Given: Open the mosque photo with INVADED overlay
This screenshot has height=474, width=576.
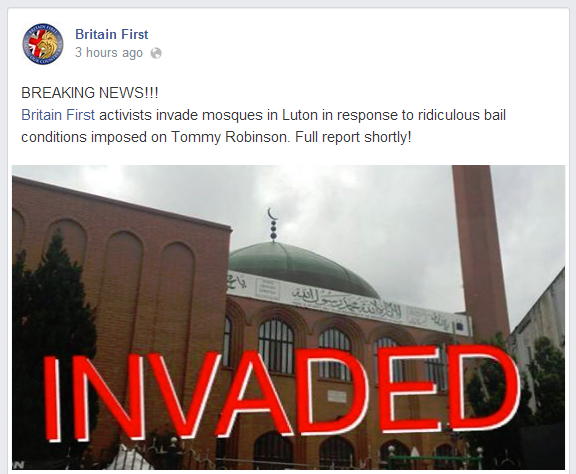Looking at the screenshot, I should tap(288, 317).
